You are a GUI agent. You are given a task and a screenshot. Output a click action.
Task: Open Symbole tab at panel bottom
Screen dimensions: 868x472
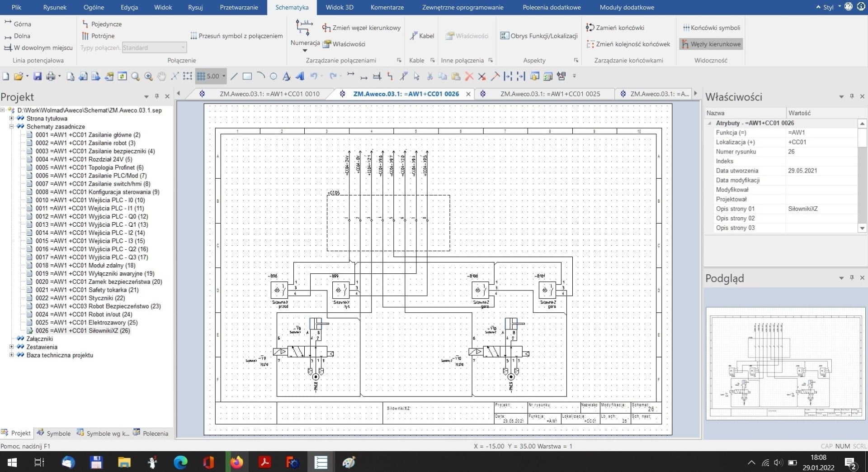[54, 433]
